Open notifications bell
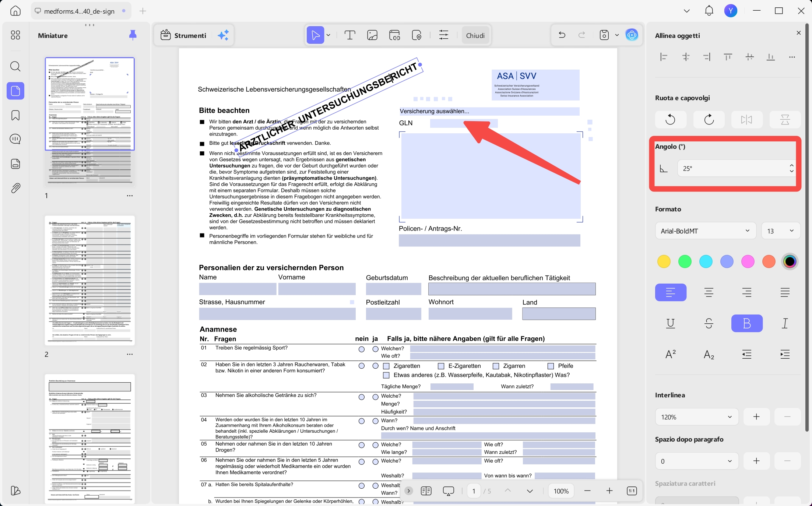 [709, 11]
